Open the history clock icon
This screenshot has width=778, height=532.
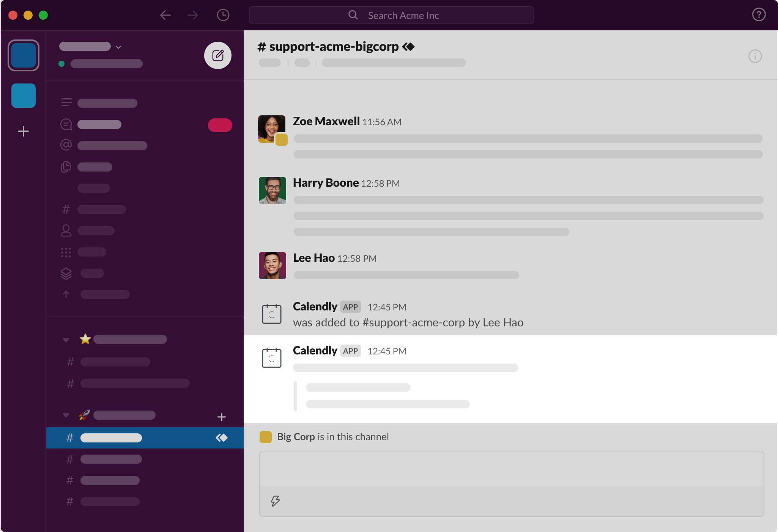click(223, 15)
